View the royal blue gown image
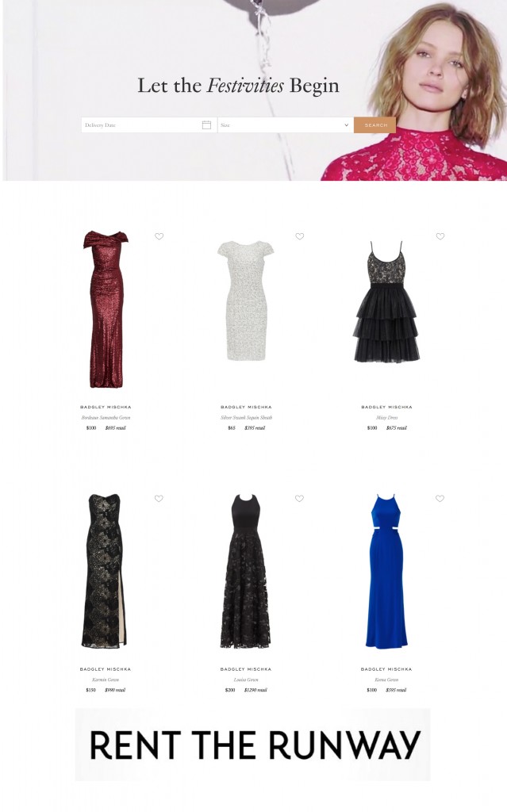The height and width of the screenshot is (812, 507). (x=386, y=571)
